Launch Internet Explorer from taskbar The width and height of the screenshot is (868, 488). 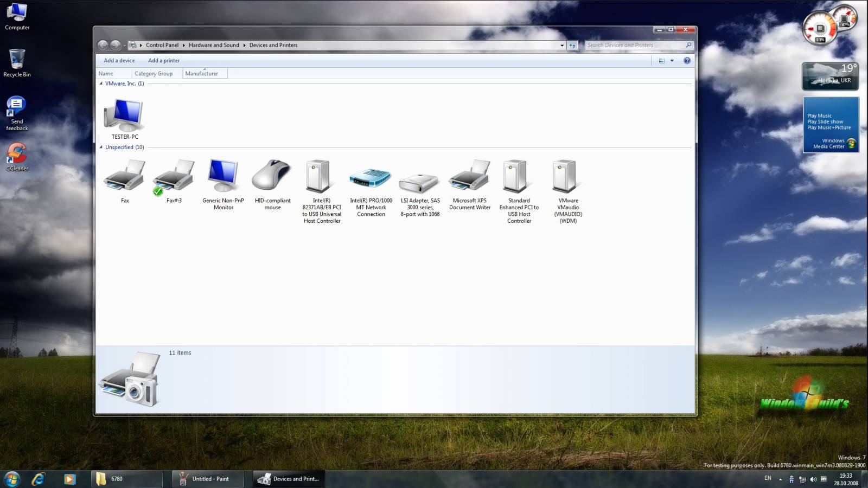(38, 479)
